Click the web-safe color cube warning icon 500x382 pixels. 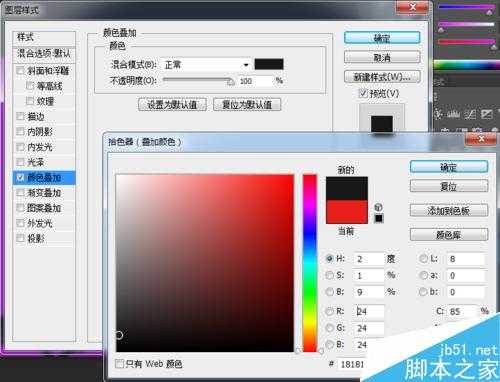[378, 207]
